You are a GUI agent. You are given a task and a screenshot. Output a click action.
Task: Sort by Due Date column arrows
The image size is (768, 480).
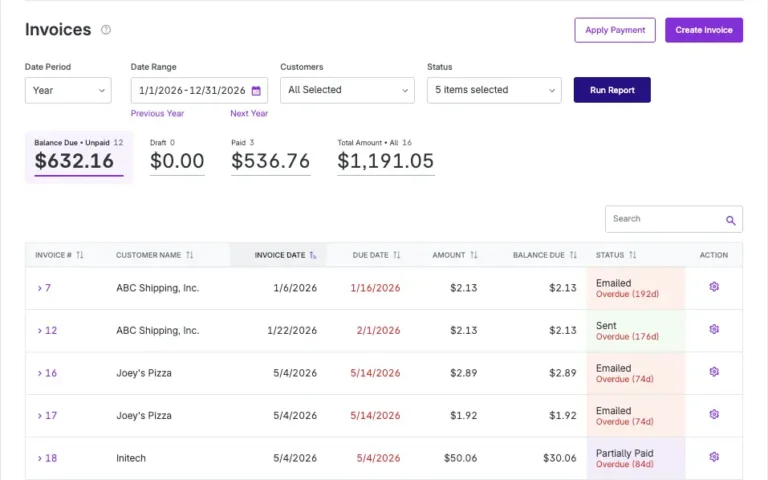[397, 255]
